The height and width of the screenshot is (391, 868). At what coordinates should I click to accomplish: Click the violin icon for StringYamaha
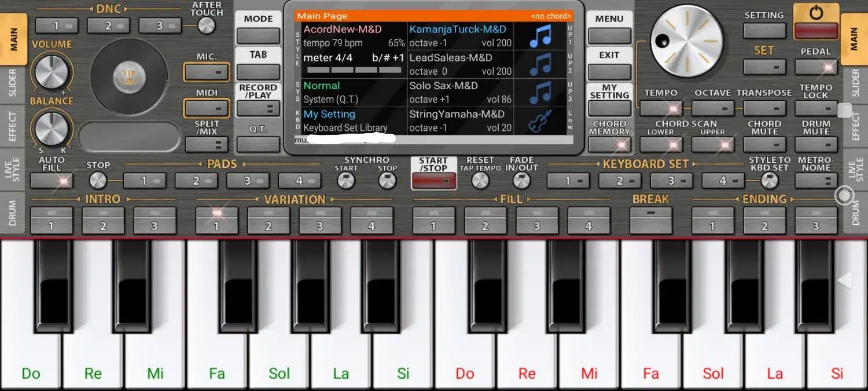pyautogui.click(x=540, y=121)
